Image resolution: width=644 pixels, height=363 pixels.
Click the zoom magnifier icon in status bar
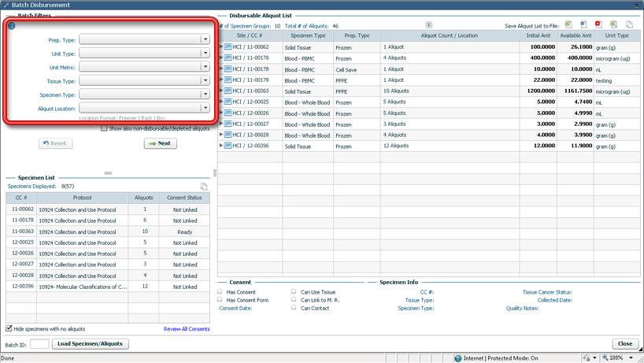point(605,358)
